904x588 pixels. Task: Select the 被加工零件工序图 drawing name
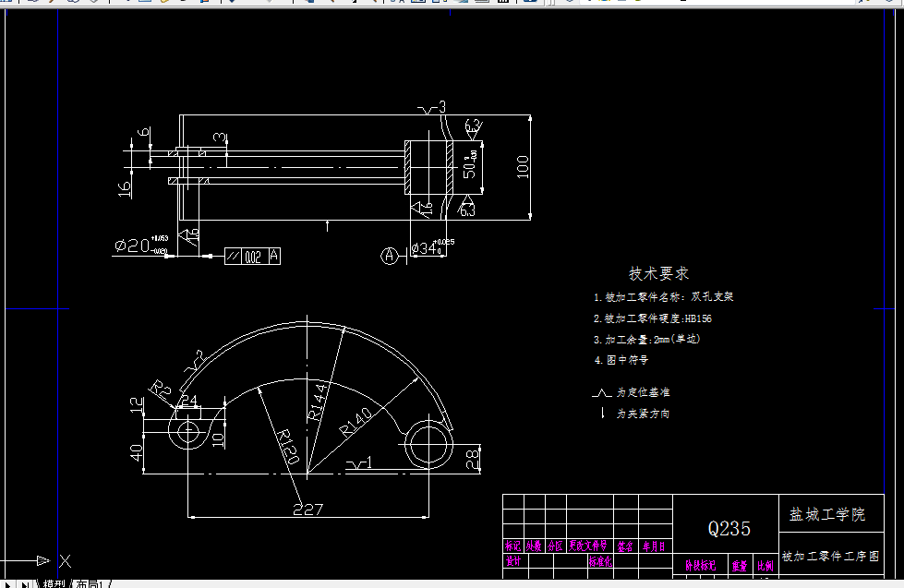831,557
